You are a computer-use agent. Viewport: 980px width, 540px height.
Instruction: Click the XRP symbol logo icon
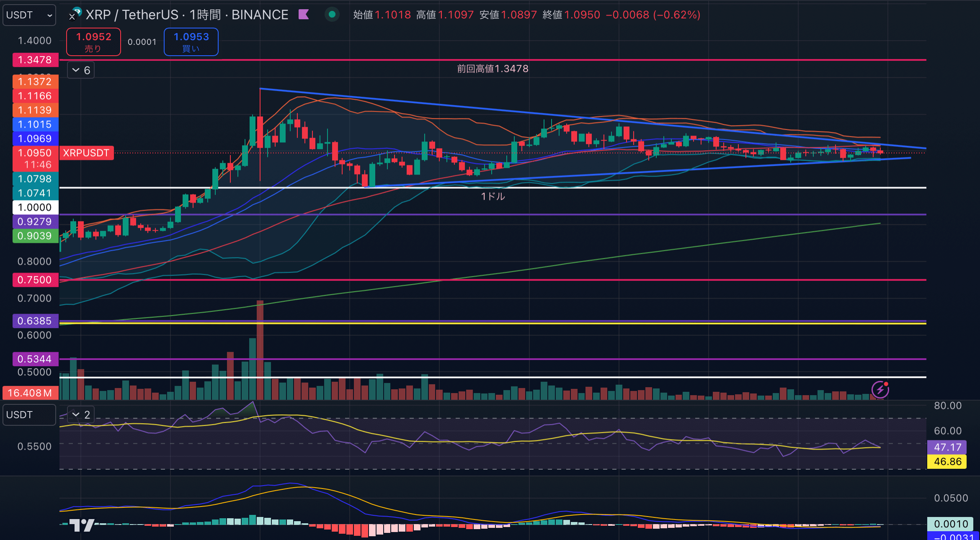tap(75, 14)
